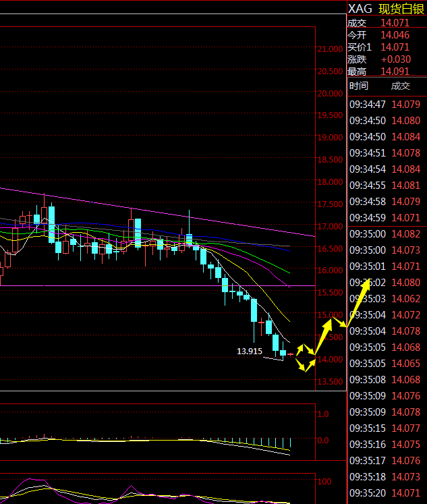Select the 09:34:55 tick time
Screen dimensions: 427x504
click(368, 186)
